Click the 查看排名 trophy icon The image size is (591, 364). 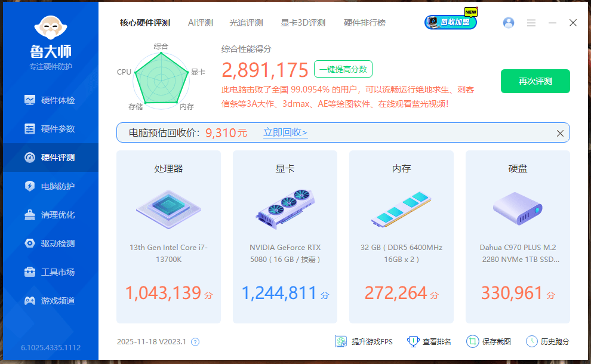(413, 341)
